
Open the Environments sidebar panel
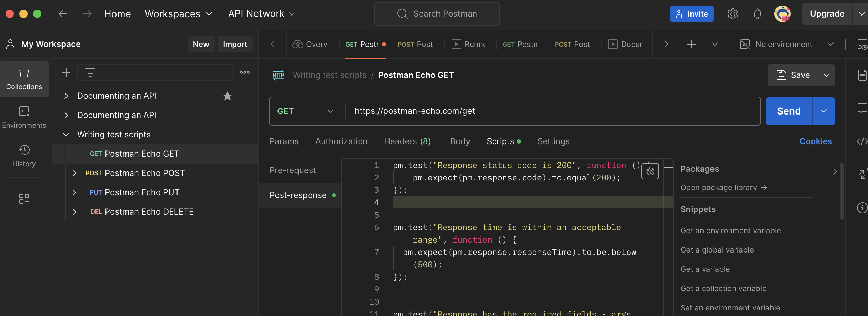pos(24,117)
